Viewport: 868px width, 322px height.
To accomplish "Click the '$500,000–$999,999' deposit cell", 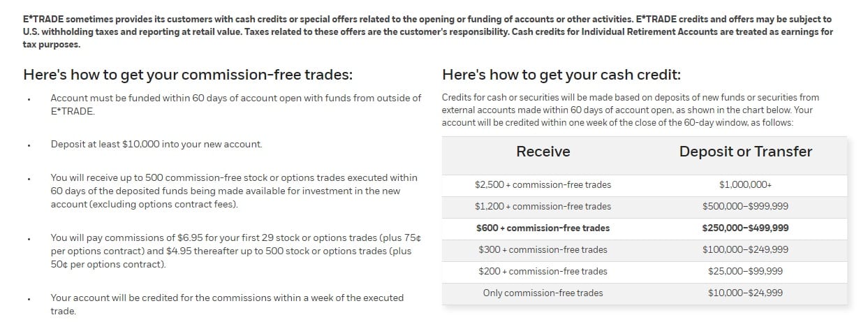I will [x=745, y=207].
